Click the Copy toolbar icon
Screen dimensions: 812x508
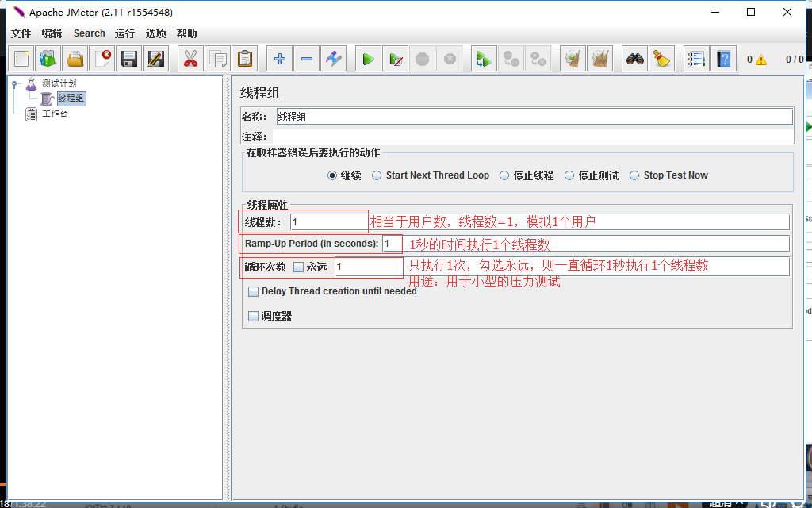217,59
